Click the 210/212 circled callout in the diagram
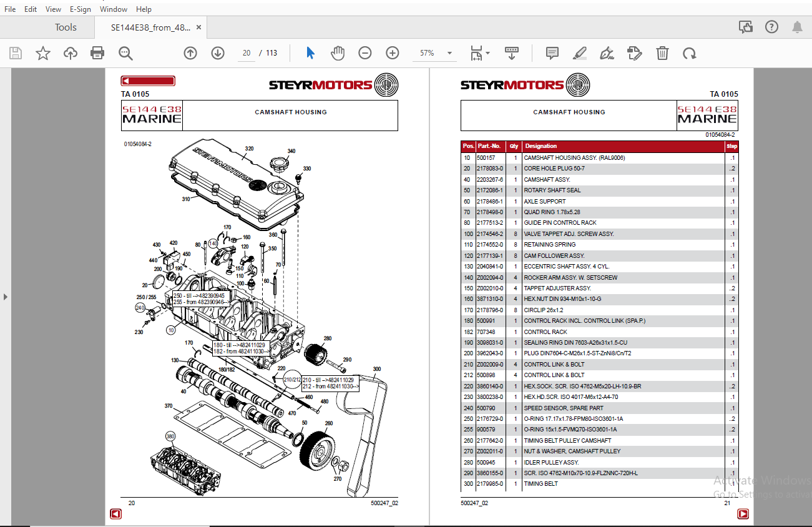Image resolution: width=812 pixels, height=527 pixels. tap(292, 379)
